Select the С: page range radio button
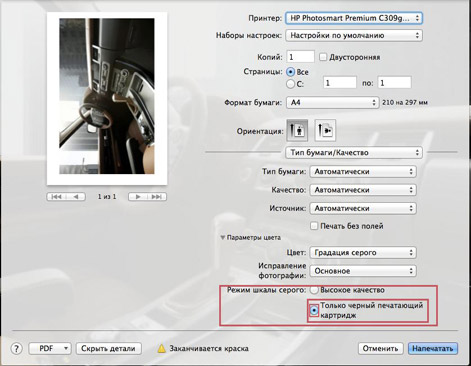This screenshot has width=471, height=366. pos(291,84)
